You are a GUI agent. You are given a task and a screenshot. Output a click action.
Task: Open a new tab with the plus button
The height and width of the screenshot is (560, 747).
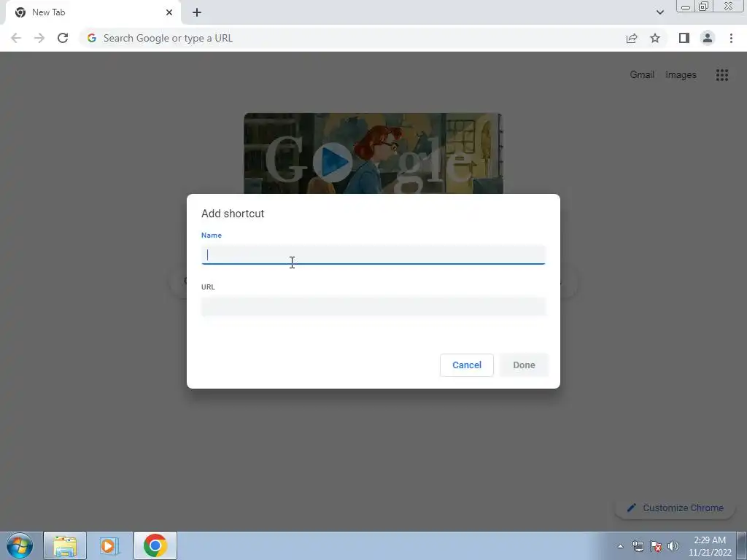coord(197,12)
